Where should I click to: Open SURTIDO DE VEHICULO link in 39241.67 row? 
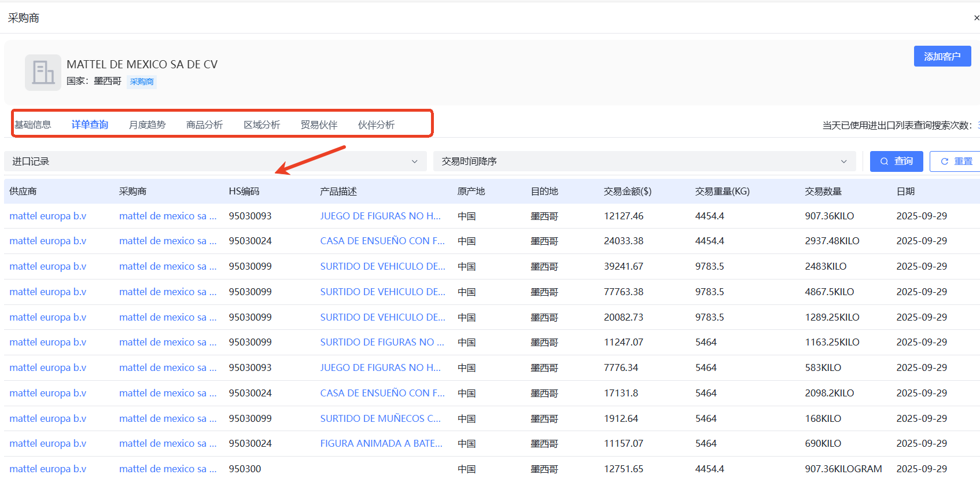(382, 266)
